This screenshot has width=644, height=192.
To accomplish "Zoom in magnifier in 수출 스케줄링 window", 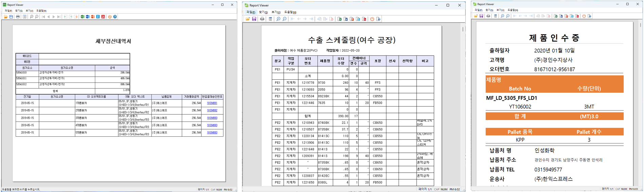I will pos(278,19).
